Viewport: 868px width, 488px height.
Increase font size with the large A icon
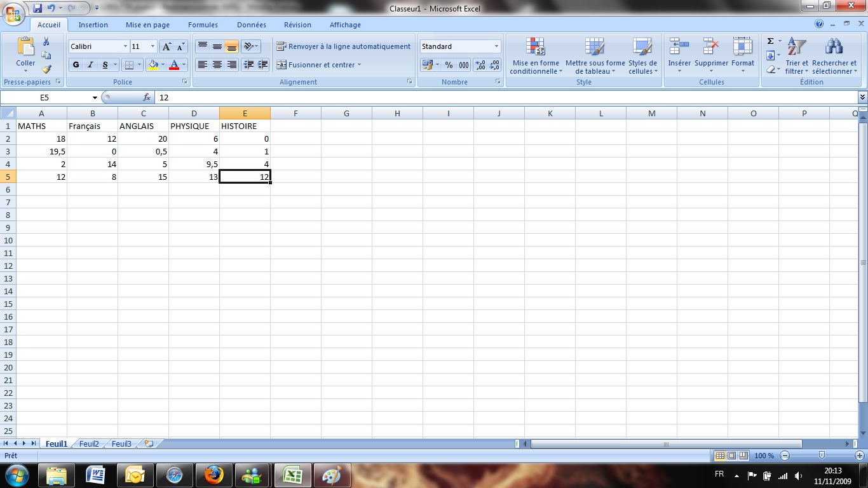(166, 46)
